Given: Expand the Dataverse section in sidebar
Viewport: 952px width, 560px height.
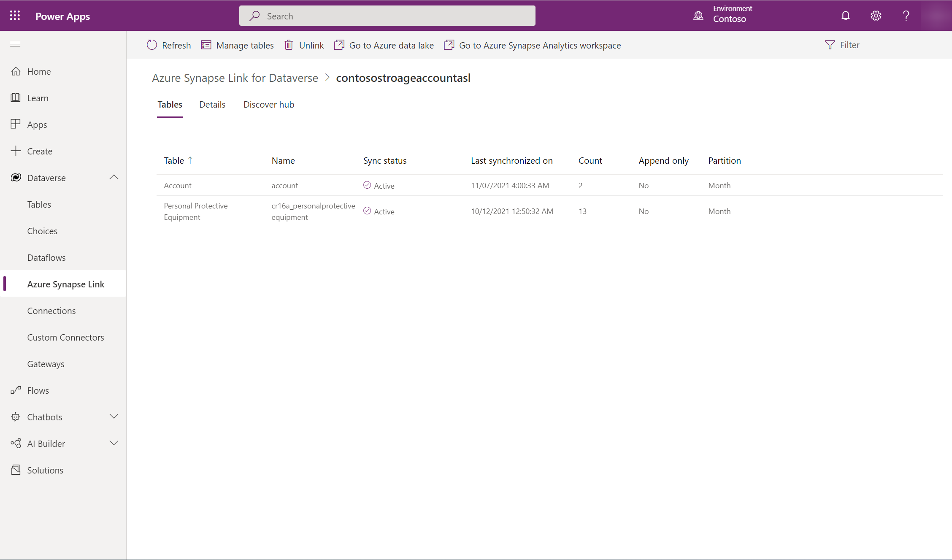Looking at the screenshot, I should point(115,177).
